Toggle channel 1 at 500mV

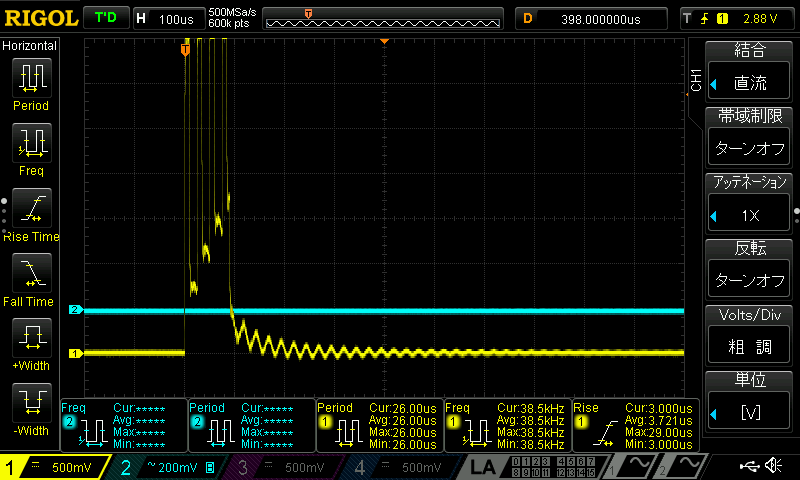coord(55,467)
